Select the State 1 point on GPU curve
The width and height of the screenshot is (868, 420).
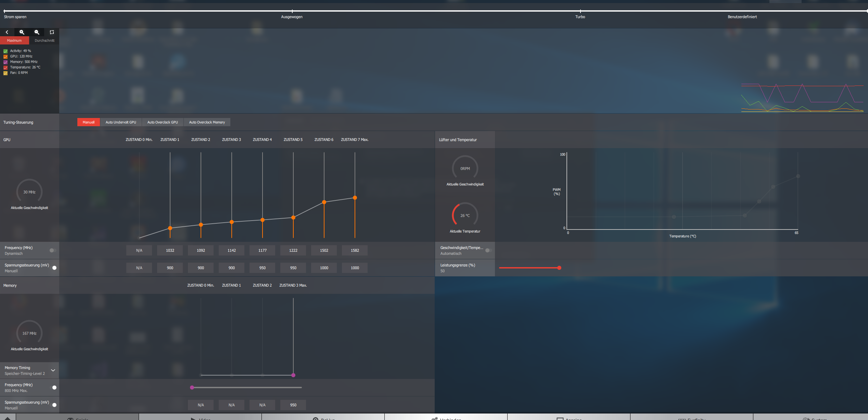click(x=170, y=228)
